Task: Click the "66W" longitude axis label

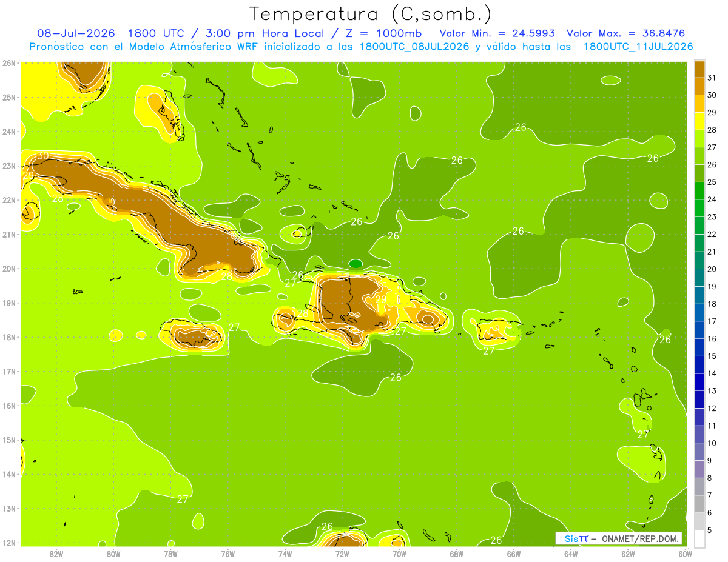Action: point(513,554)
